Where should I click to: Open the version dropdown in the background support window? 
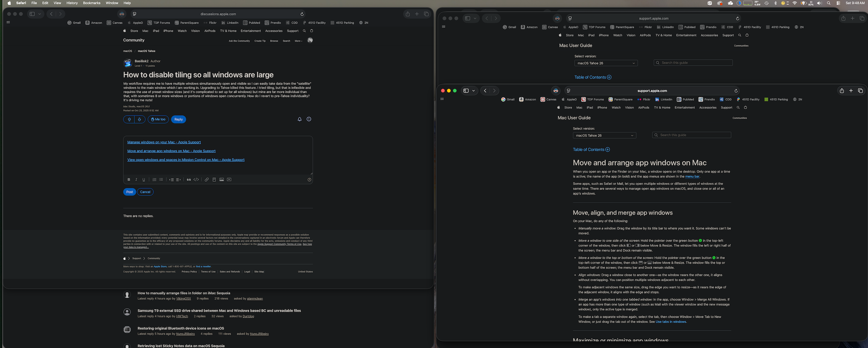pyautogui.click(x=606, y=63)
